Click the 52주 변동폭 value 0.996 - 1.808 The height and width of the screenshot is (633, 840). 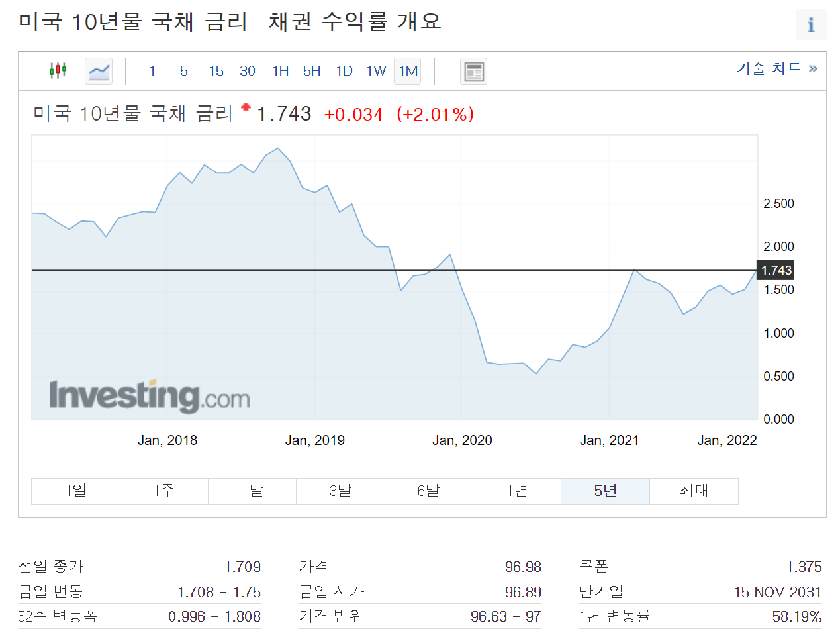(x=214, y=616)
